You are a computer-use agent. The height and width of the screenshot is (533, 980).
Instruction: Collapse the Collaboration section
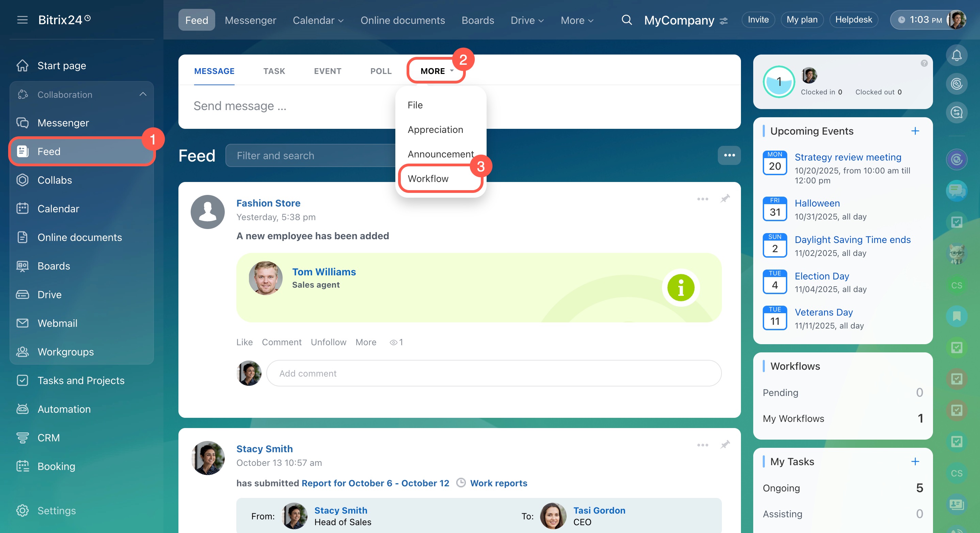tap(143, 94)
